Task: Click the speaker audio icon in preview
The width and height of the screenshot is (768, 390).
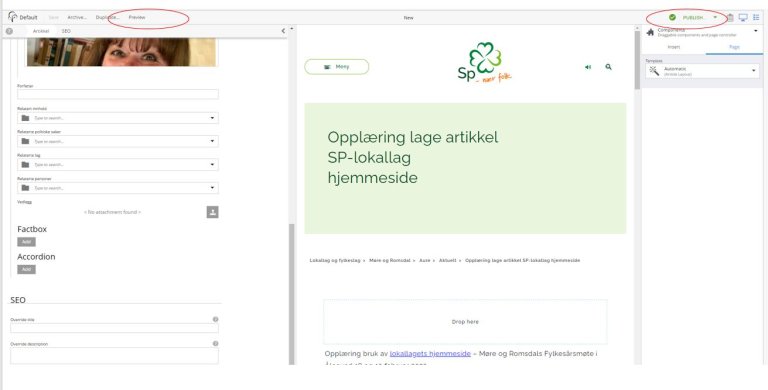Action: pyautogui.click(x=588, y=67)
